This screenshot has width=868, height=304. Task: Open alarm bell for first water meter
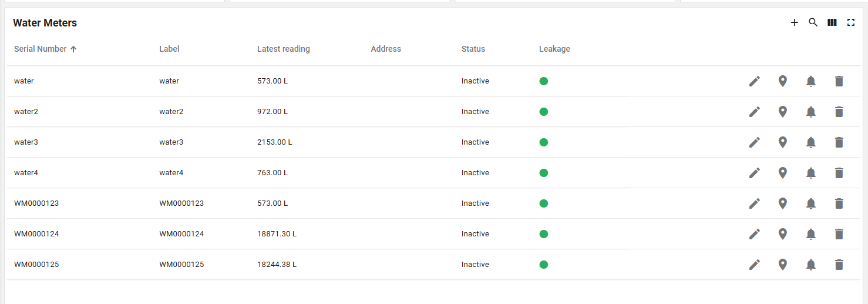click(x=811, y=81)
